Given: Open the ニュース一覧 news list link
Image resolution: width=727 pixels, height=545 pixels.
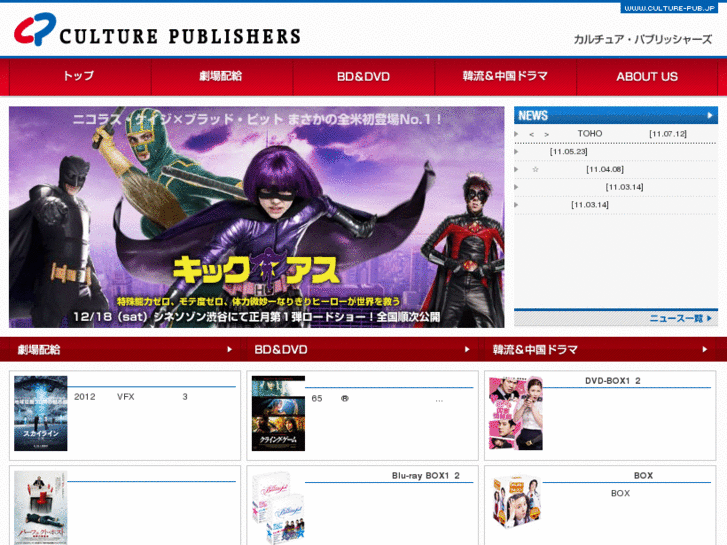Looking at the screenshot, I should pos(680,318).
